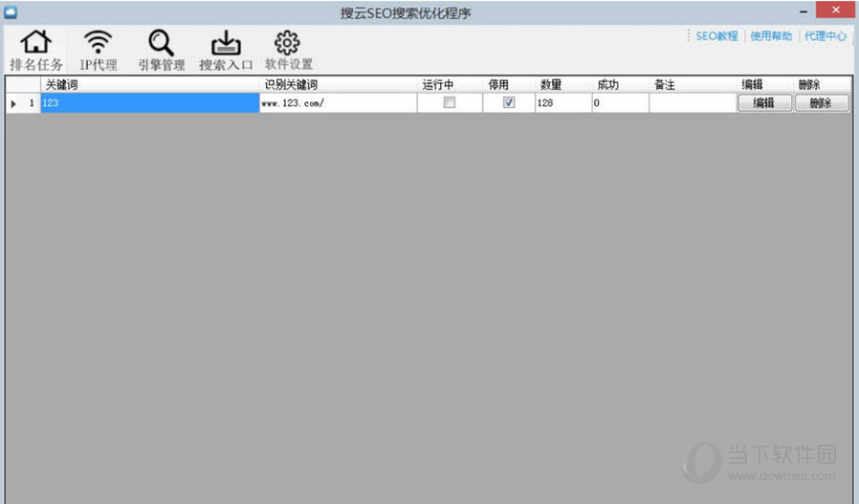Open the 代理中心 link
Screen dimensions: 859x504
pyautogui.click(x=825, y=36)
